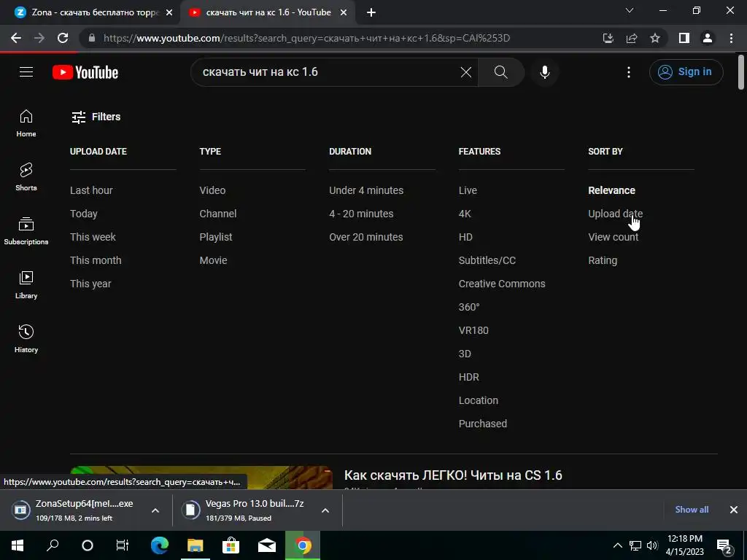
Task: Reload the page
Action: (63, 38)
